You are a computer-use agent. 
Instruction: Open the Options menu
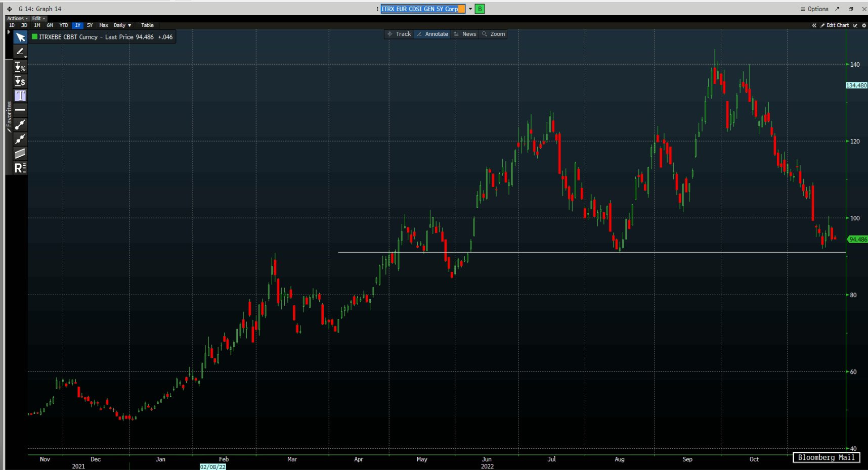pyautogui.click(x=814, y=9)
